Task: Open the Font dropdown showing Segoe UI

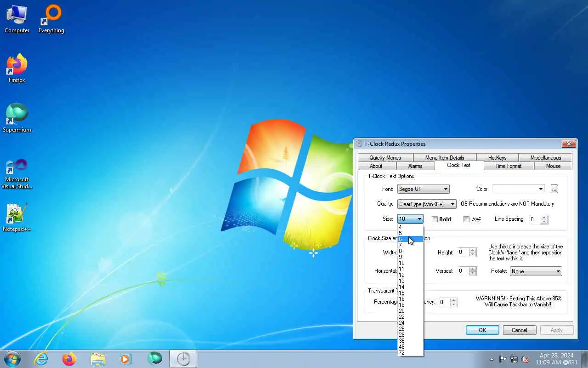Action: 424,189
